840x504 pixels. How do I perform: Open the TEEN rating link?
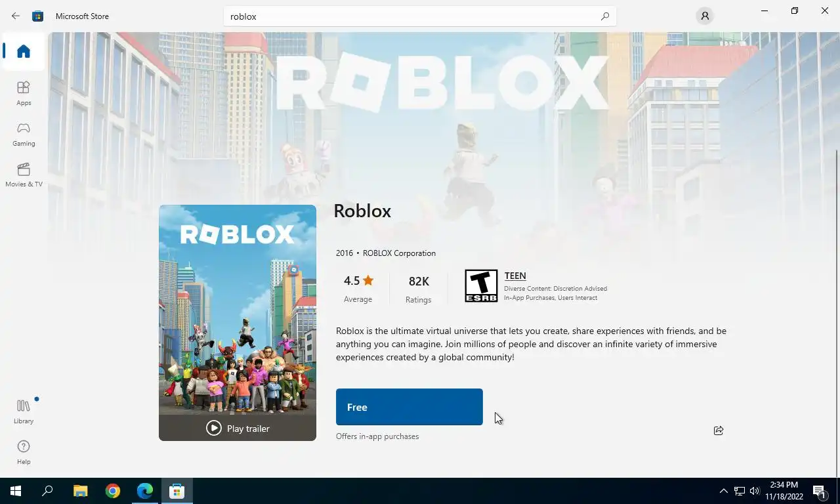tap(515, 276)
